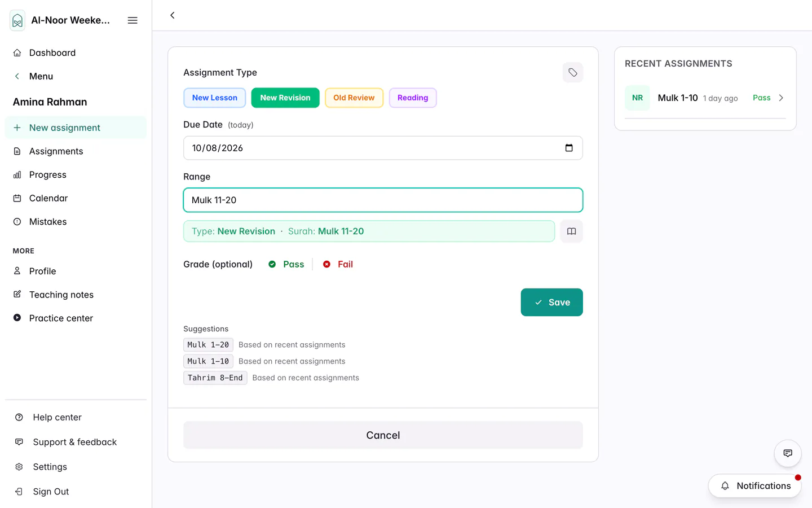Open New assignment menu item
Screen dimensions: 812x508
76,128
